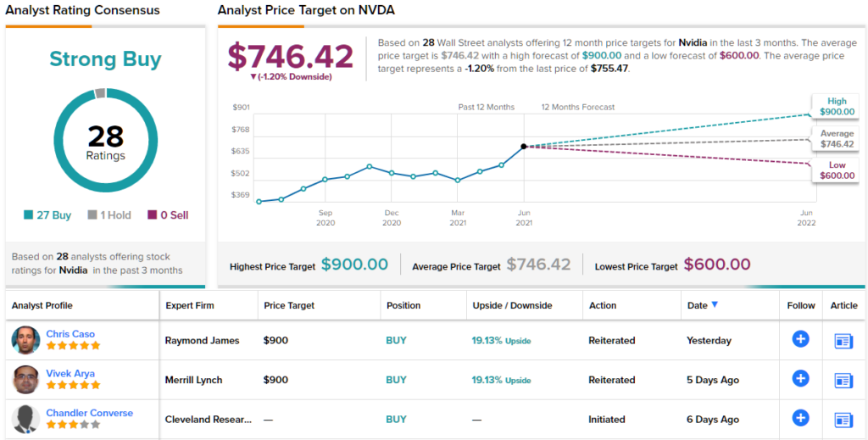Click the 28 Ratings donut chart
868x440 pixels.
105,140
